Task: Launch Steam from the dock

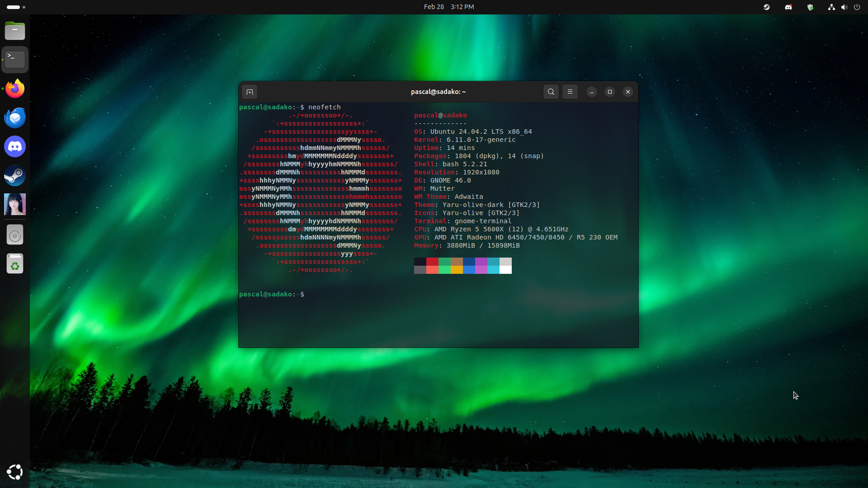Action: pos(15,176)
